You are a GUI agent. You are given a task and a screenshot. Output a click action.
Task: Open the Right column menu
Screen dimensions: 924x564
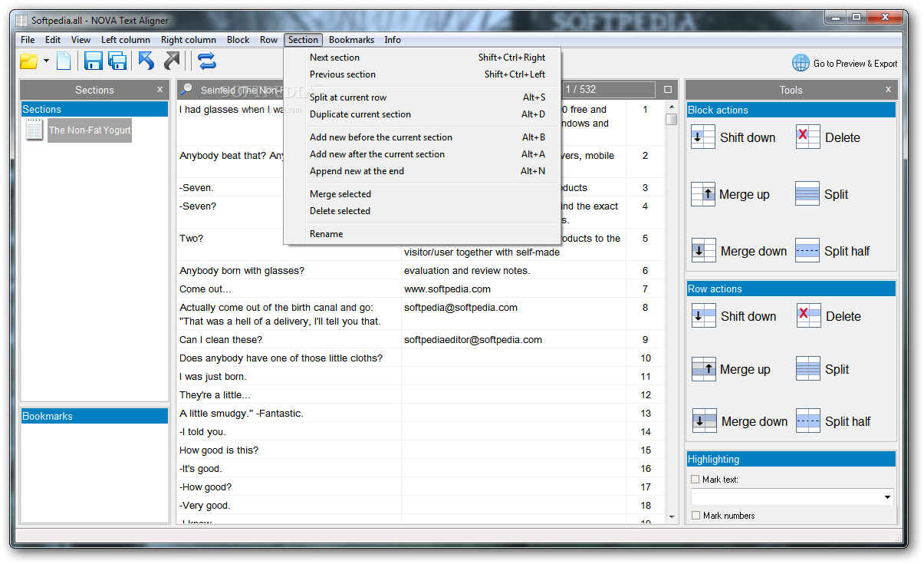point(189,40)
